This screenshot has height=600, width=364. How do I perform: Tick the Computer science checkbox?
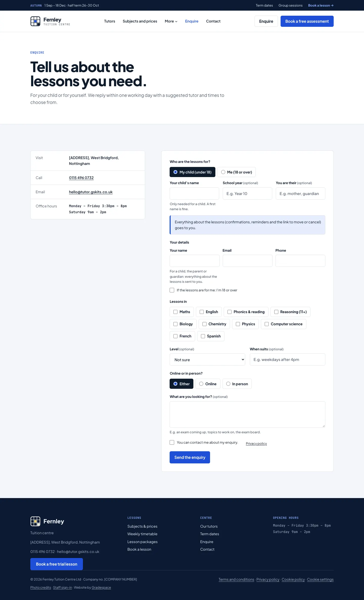click(267, 324)
